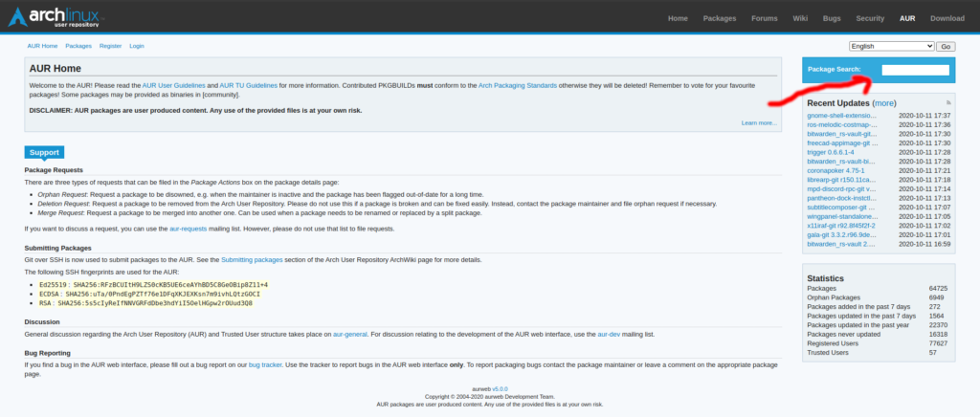Open the gala-git 3.3.2 package link
This screenshot has height=417, width=980.
coord(842,234)
